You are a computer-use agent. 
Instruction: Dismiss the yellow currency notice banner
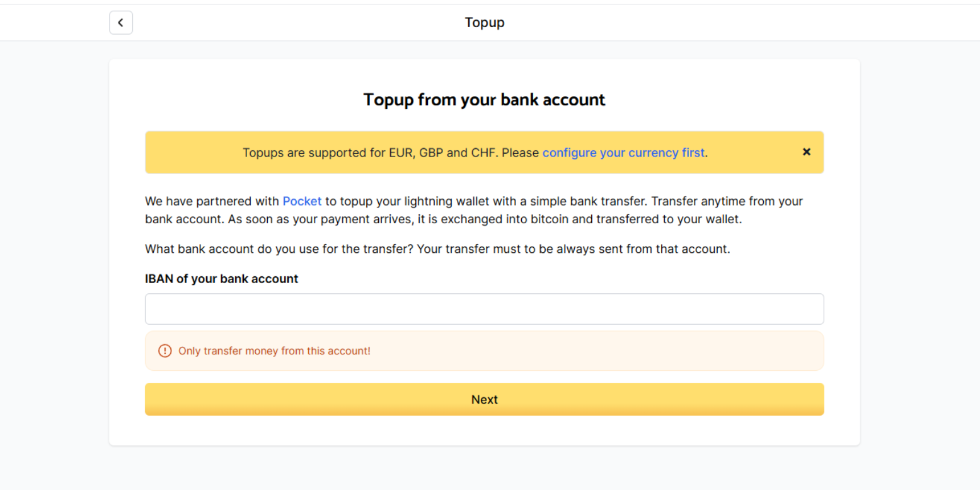pyautogui.click(x=806, y=152)
